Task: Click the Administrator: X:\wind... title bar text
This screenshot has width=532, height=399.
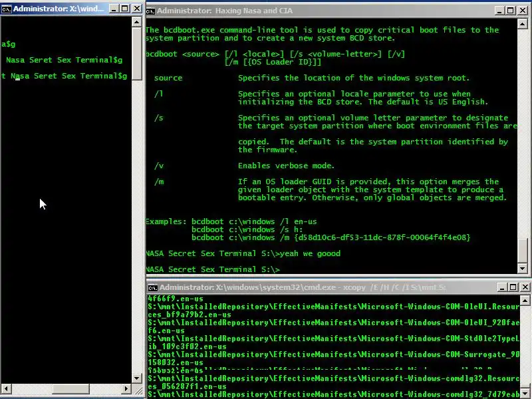Action: point(59,9)
